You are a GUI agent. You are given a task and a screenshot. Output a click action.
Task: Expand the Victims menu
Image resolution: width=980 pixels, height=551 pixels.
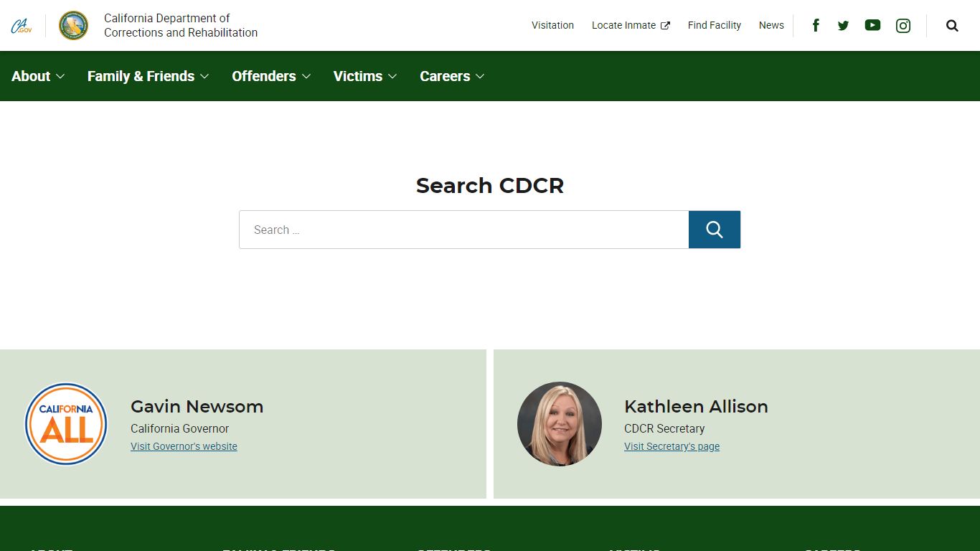tap(365, 76)
